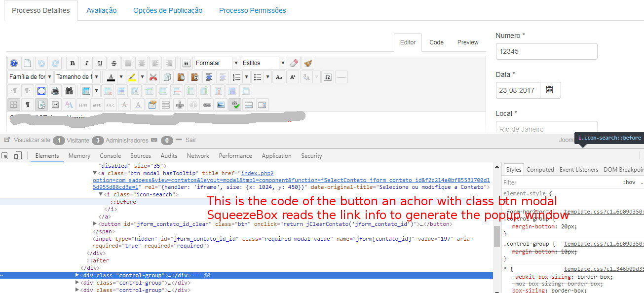Click the Undo icon in the editor toolbar

(42, 64)
